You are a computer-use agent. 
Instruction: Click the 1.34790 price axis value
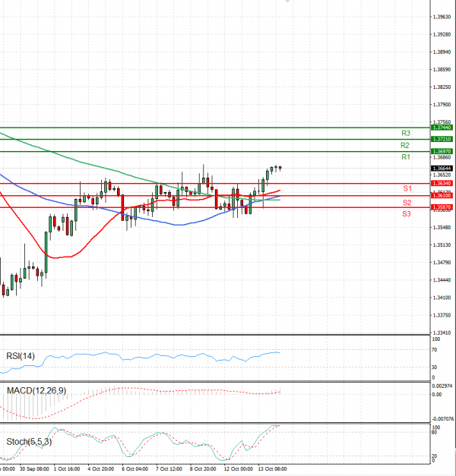click(442, 262)
